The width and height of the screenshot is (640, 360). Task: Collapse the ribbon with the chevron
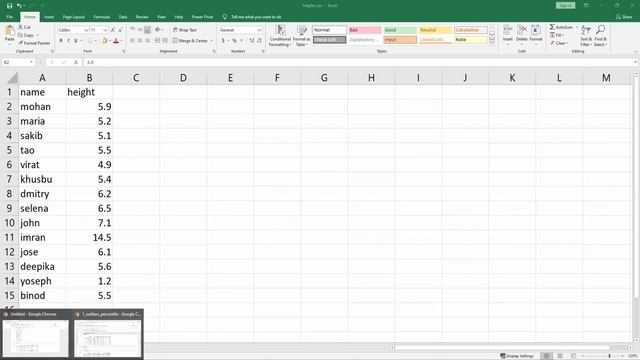point(635,51)
